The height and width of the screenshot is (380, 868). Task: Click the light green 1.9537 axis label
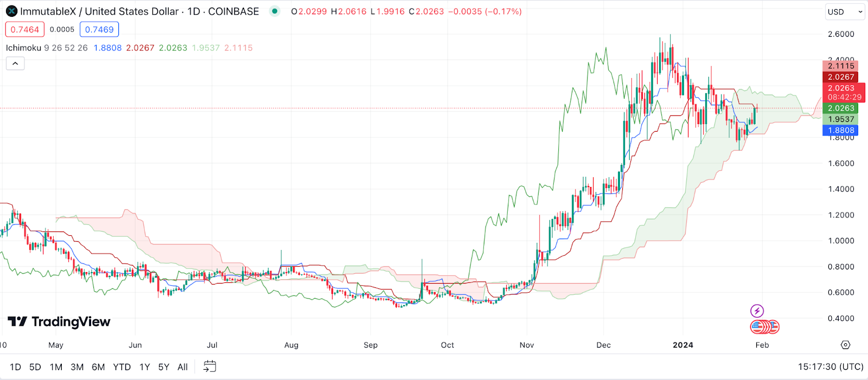tap(840, 119)
